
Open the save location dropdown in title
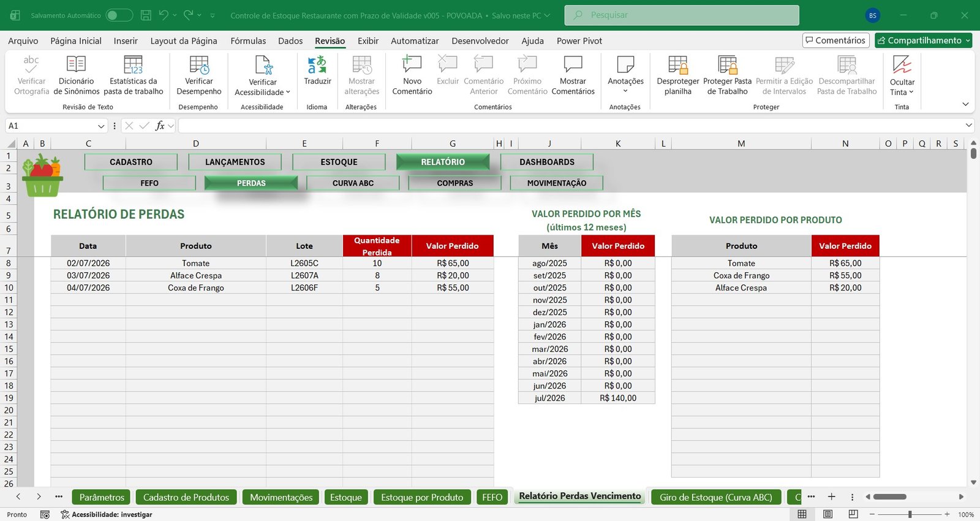click(x=547, y=15)
